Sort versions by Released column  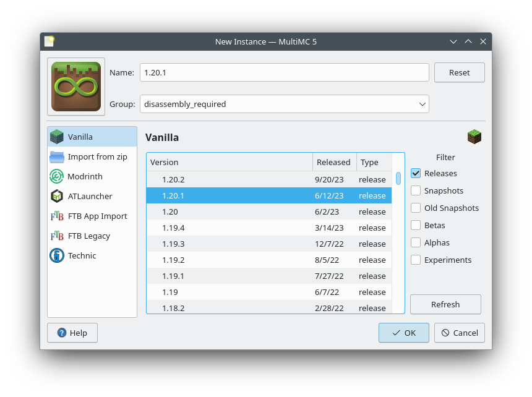(334, 162)
